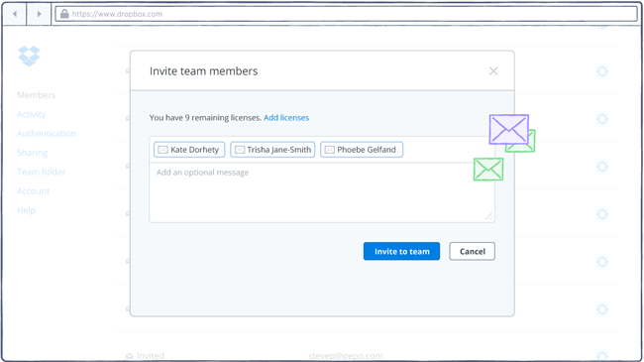The image size is (644, 362).
Task: Click the optional message text area
Action: 322,192
